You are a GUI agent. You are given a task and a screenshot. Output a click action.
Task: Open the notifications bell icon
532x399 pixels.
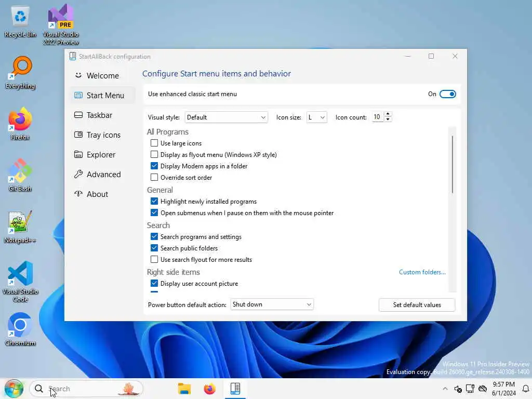point(526,389)
